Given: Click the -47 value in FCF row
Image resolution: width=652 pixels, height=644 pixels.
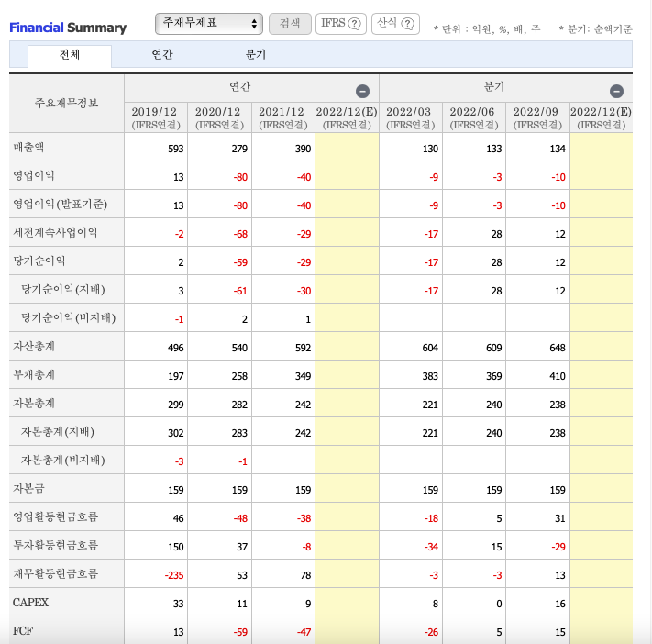Looking at the screenshot, I should pyautogui.click(x=304, y=632).
